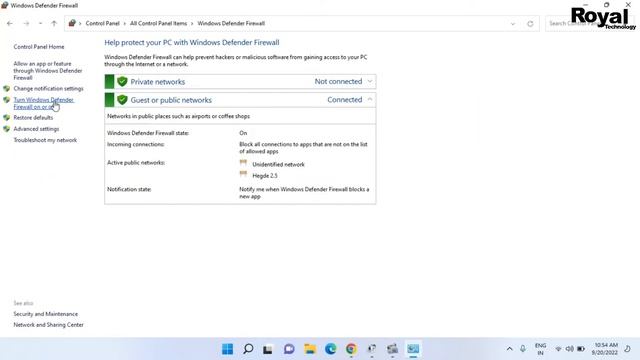Select All Control Panel Items breadcrumb

pyautogui.click(x=158, y=23)
